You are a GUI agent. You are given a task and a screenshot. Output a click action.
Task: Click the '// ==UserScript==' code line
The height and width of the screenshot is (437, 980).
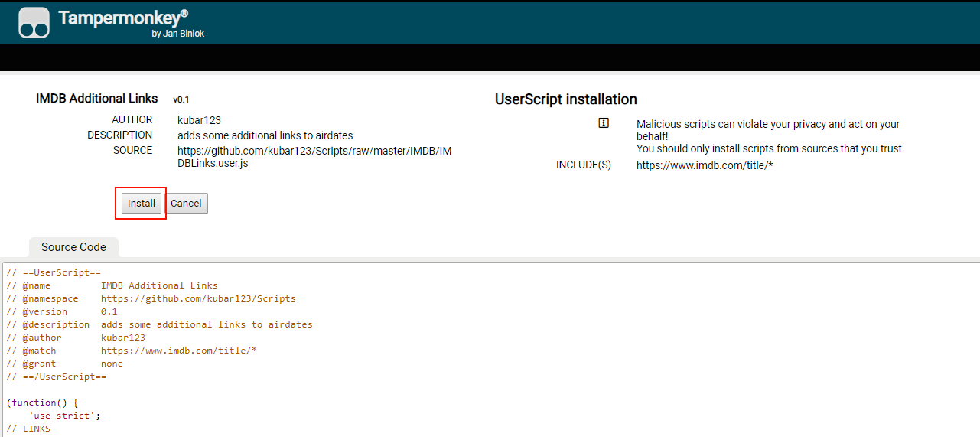[x=54, y=272]
